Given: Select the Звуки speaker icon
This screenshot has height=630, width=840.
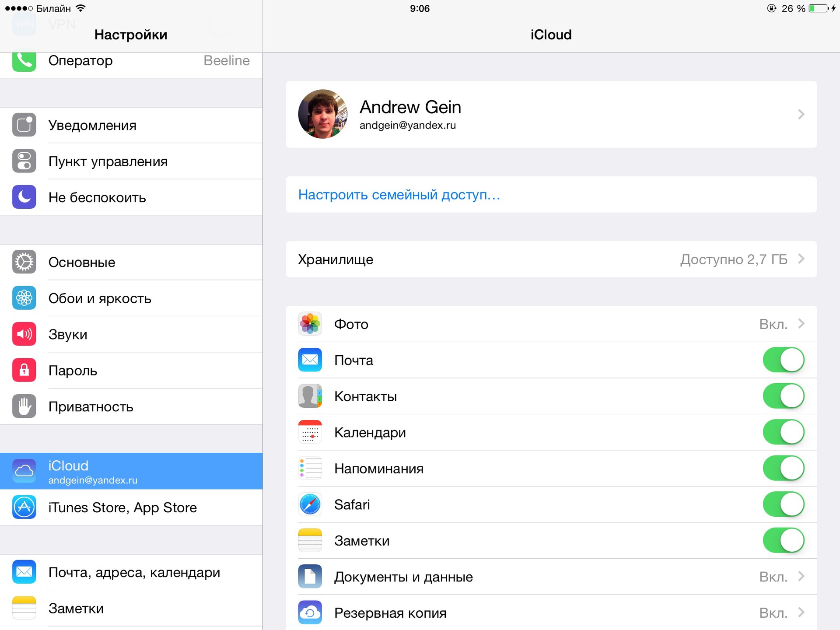Looking at the screenshot, I should click(24, 334).
